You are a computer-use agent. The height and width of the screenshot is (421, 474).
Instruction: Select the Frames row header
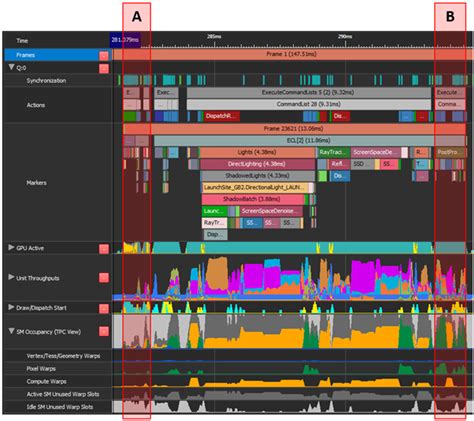pos(51,55)
